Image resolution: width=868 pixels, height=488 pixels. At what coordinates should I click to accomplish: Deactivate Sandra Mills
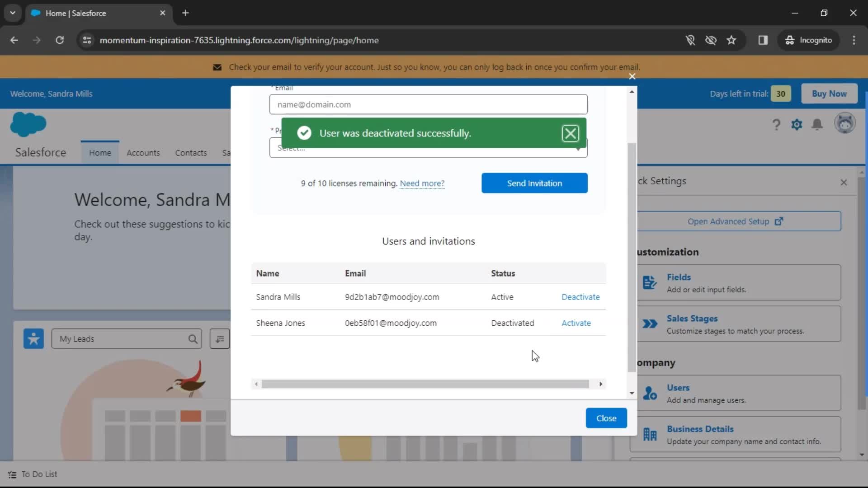click(580, 297)
